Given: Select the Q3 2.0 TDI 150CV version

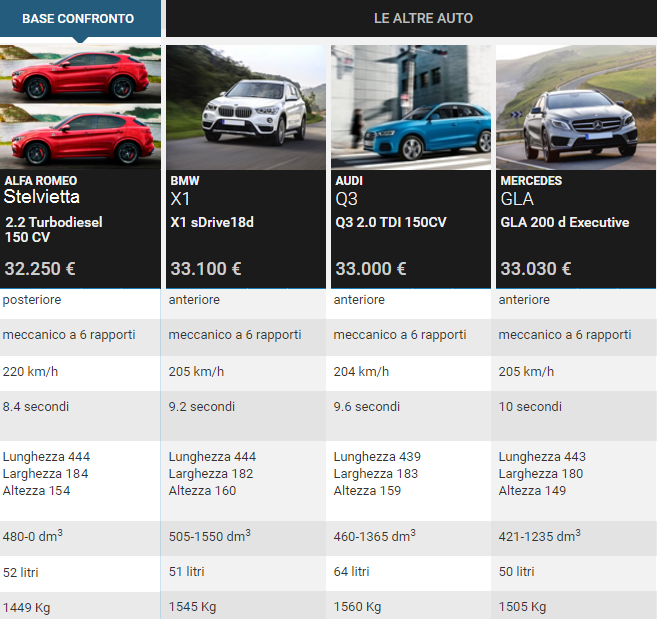Looking at the screenshot, I should coord(391,222).
